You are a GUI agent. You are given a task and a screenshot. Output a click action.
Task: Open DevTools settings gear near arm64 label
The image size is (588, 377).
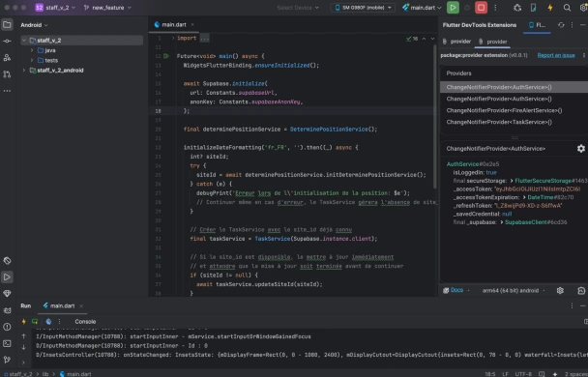pos(560,291)
